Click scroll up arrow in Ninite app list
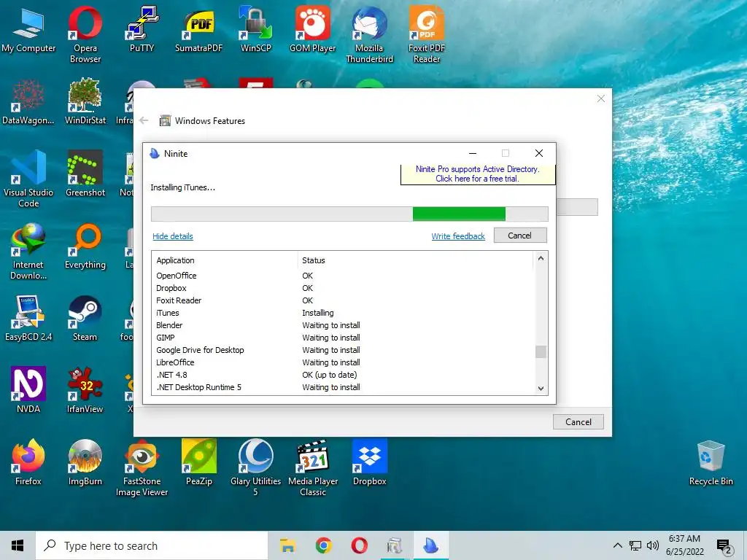 (541, 258)
